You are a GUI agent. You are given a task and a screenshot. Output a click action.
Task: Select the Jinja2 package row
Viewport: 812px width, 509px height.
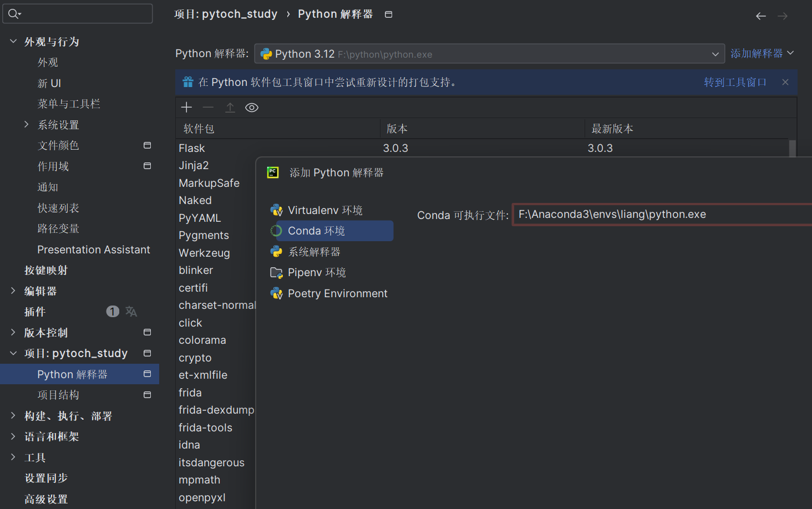[x=216, y=165]
